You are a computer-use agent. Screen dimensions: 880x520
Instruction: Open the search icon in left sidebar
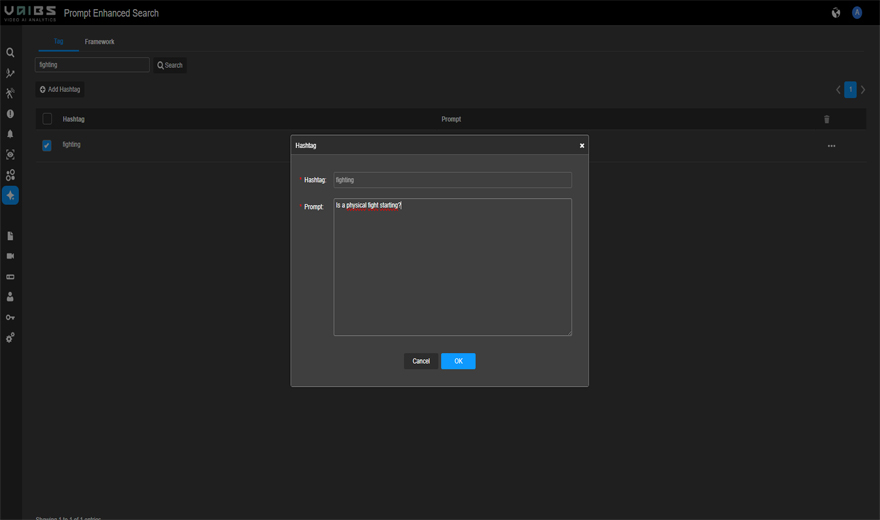(x=10, y=53)
